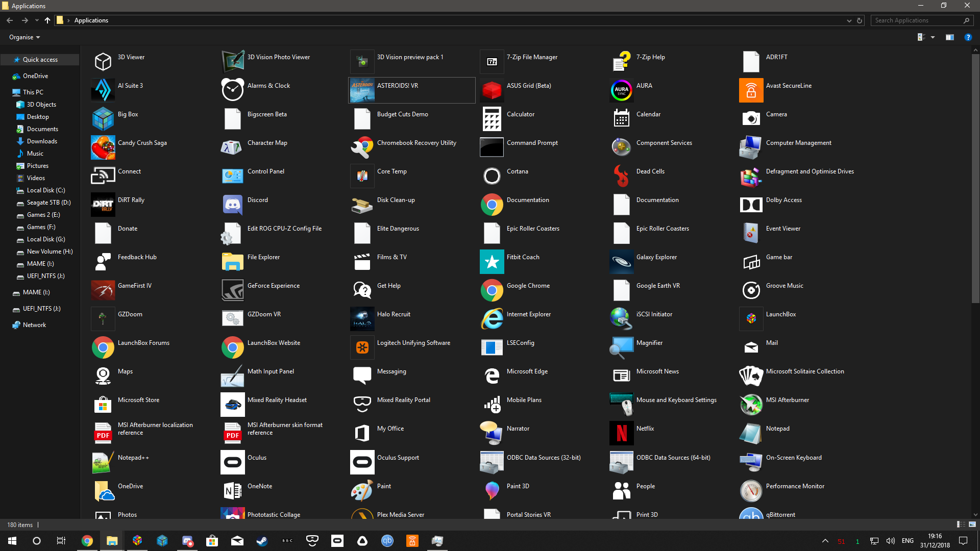Select the GeForce Experience icon
980x551 pixels.
coord(233,290)
